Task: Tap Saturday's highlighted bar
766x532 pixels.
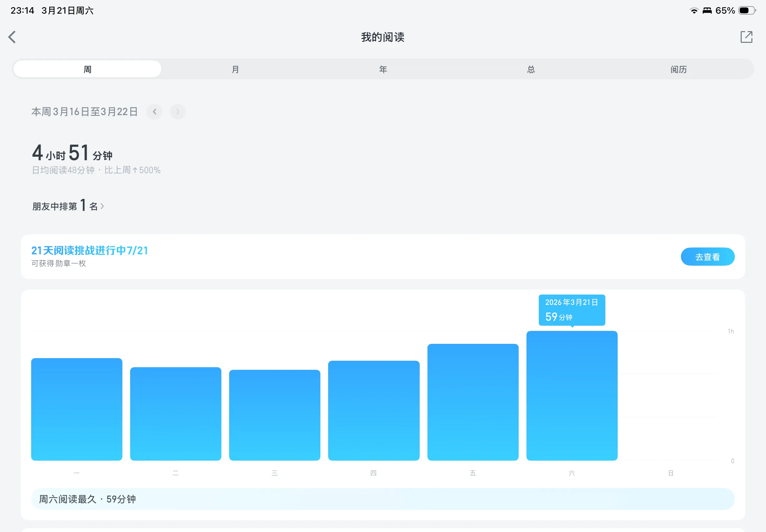Action: click(572, 396)
